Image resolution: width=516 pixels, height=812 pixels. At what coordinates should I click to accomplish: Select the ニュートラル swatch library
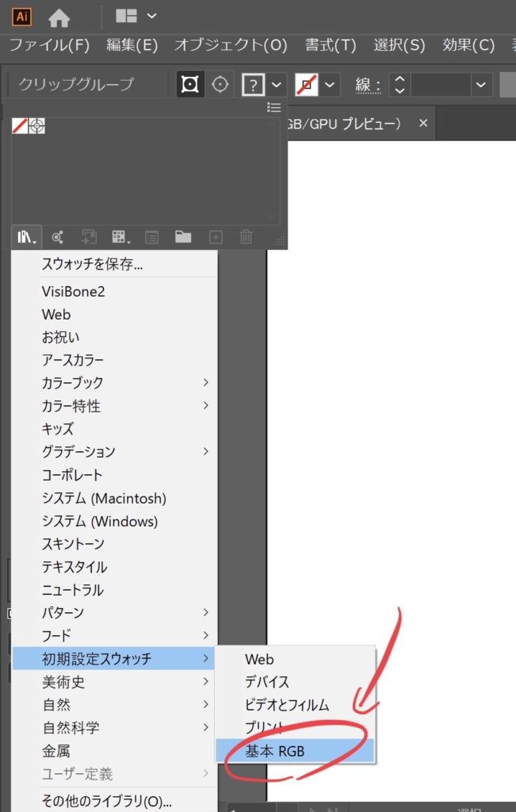114,589
